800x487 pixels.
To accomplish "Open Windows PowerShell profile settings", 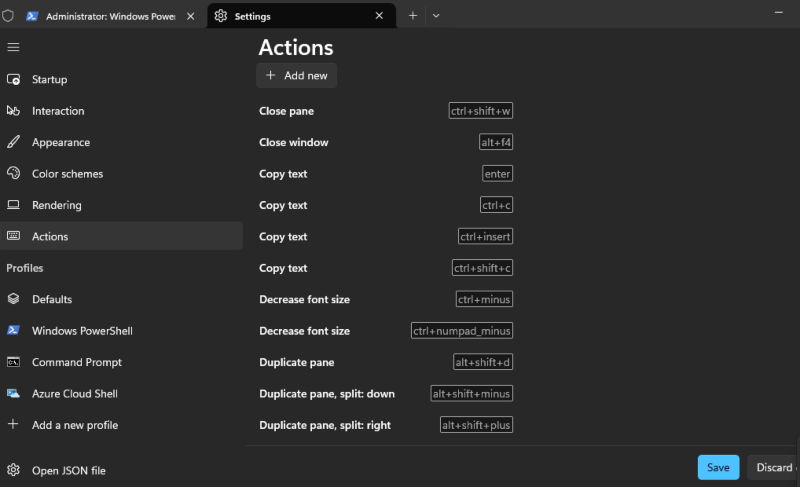I will (121, 330).
